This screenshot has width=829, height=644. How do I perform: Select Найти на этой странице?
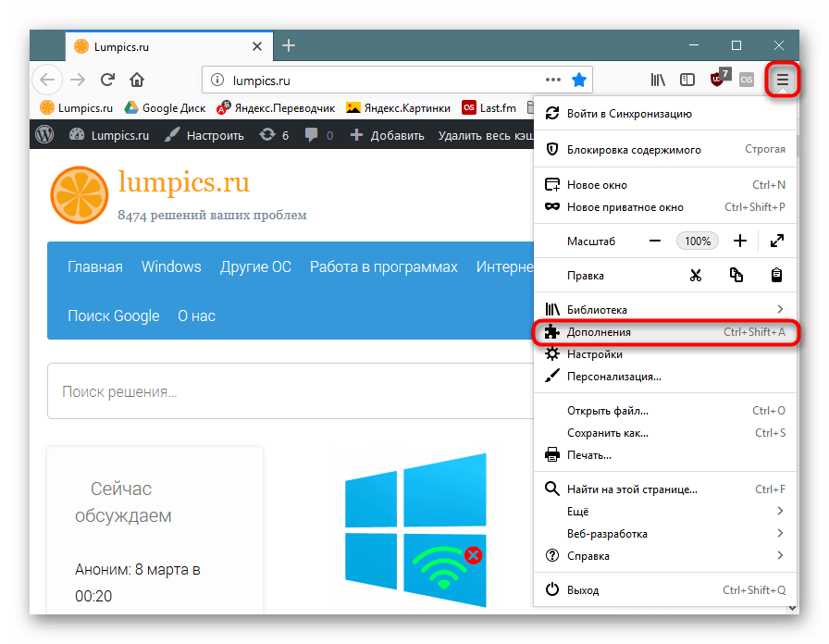[665, 489]
